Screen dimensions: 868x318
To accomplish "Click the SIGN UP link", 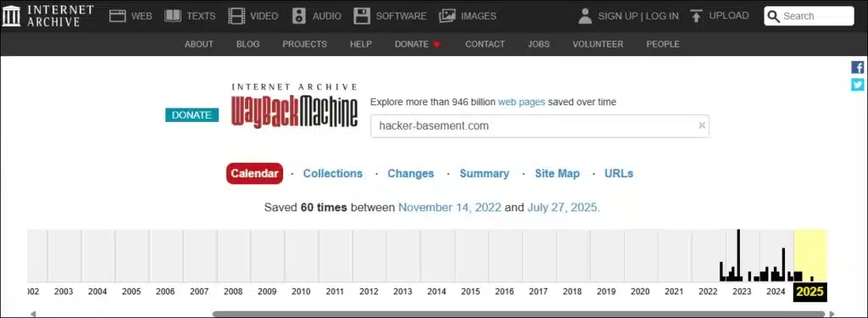I will [x=618, y=16].
